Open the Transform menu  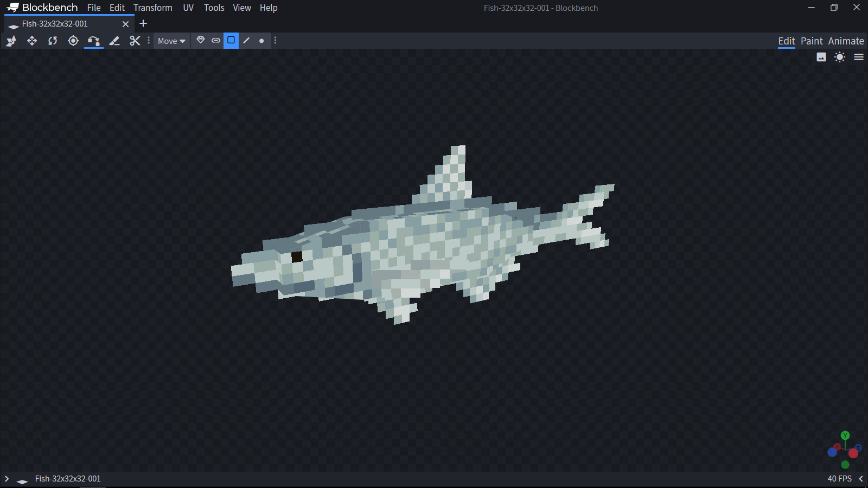[153, 8]
